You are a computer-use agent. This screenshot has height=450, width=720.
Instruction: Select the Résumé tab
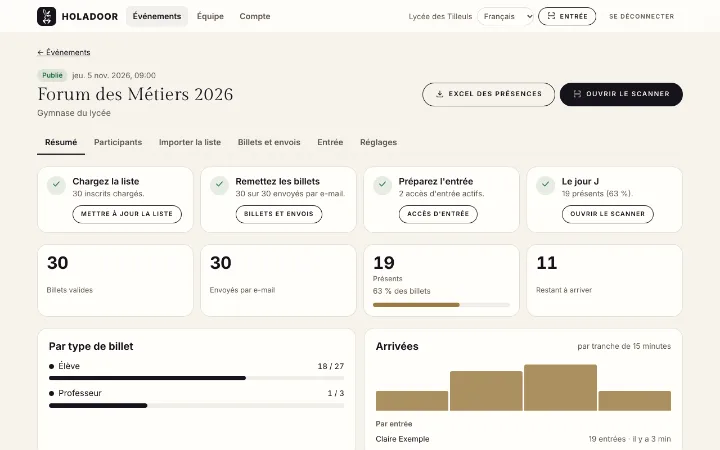[61, 143]
